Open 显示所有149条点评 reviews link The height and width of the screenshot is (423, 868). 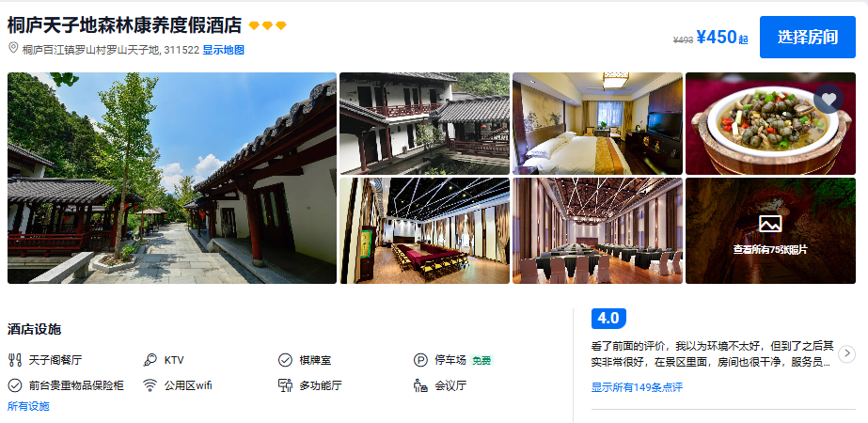click(x=637, y=387)
